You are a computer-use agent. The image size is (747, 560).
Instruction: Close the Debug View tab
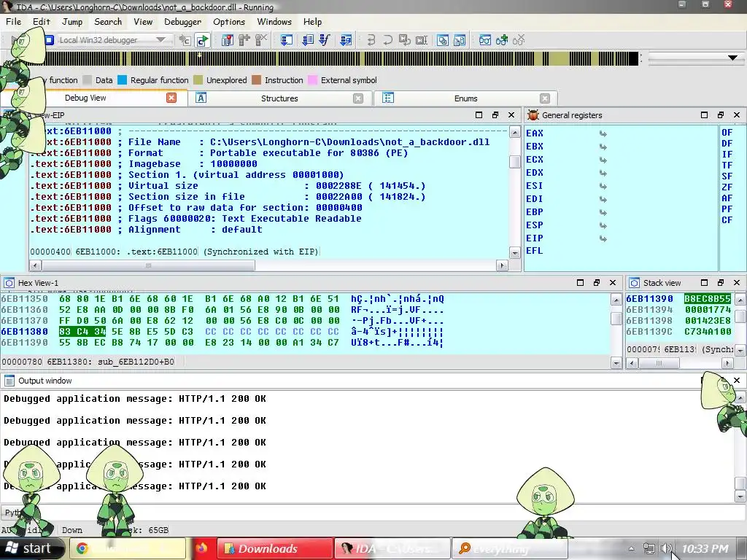pyautogui.click(x=171, y=98)
